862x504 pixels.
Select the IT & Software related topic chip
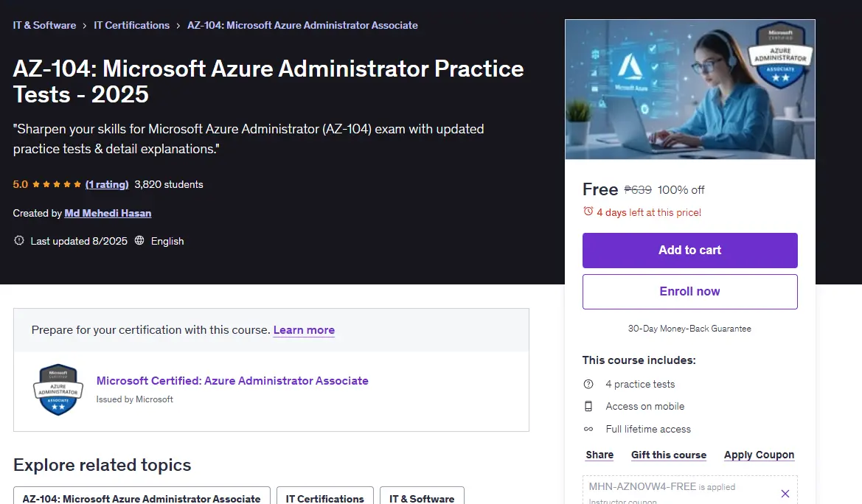[423, 497]
